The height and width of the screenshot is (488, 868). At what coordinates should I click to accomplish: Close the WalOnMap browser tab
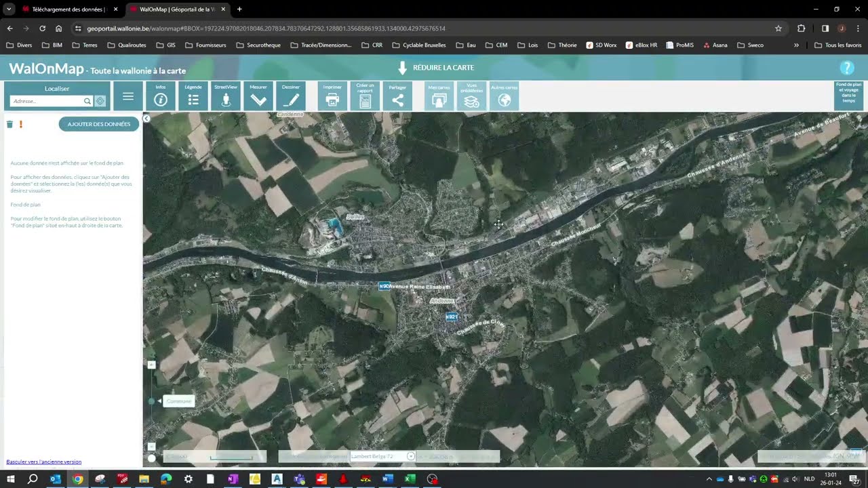click(x=223, y=9)
